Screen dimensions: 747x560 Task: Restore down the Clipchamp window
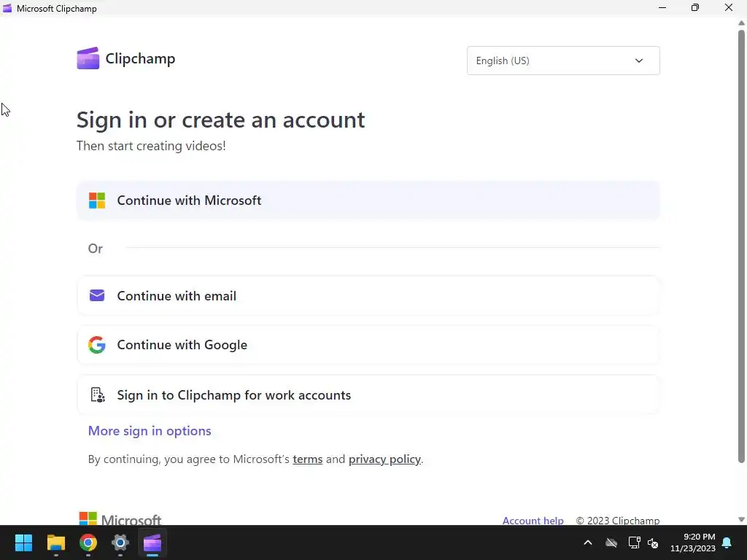coord(695,8)
